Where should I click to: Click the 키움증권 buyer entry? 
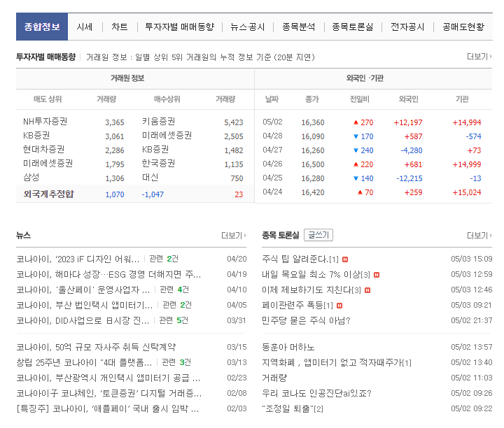click(x=158, y=122)
